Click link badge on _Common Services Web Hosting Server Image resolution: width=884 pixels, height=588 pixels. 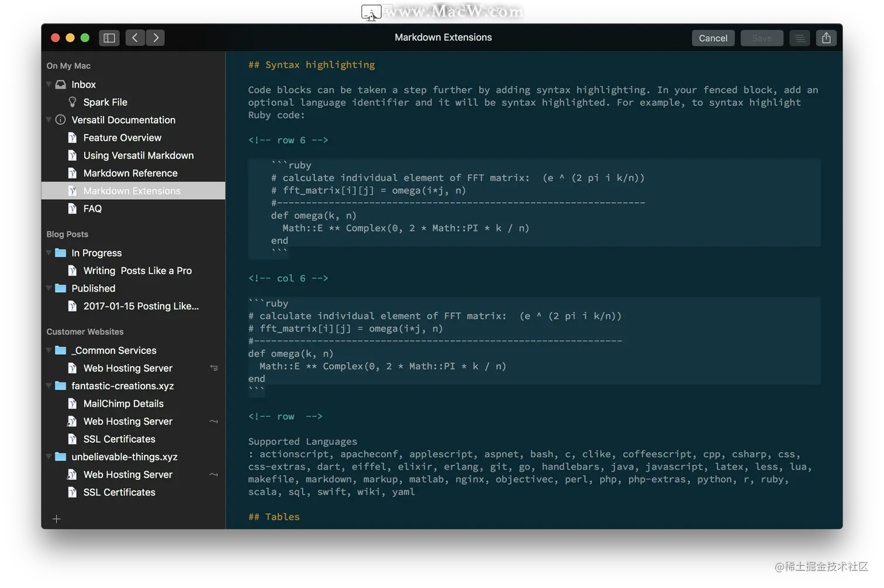point(214,368)
